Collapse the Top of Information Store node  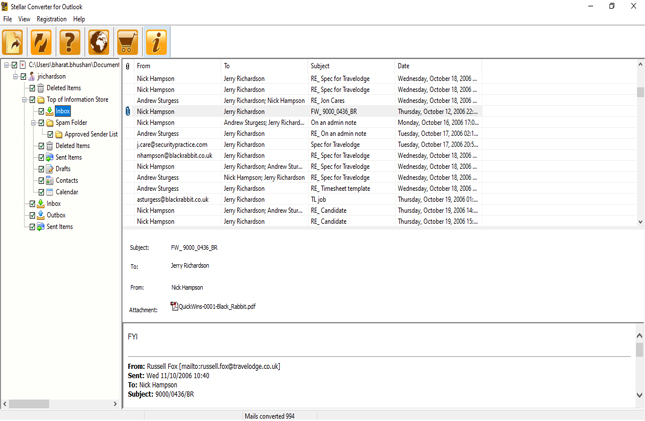coord(25,100)
